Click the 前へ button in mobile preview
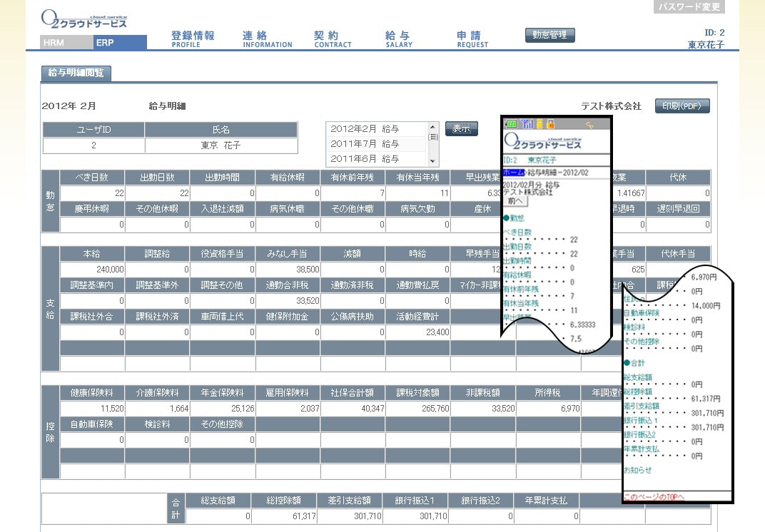 [515, 201]
